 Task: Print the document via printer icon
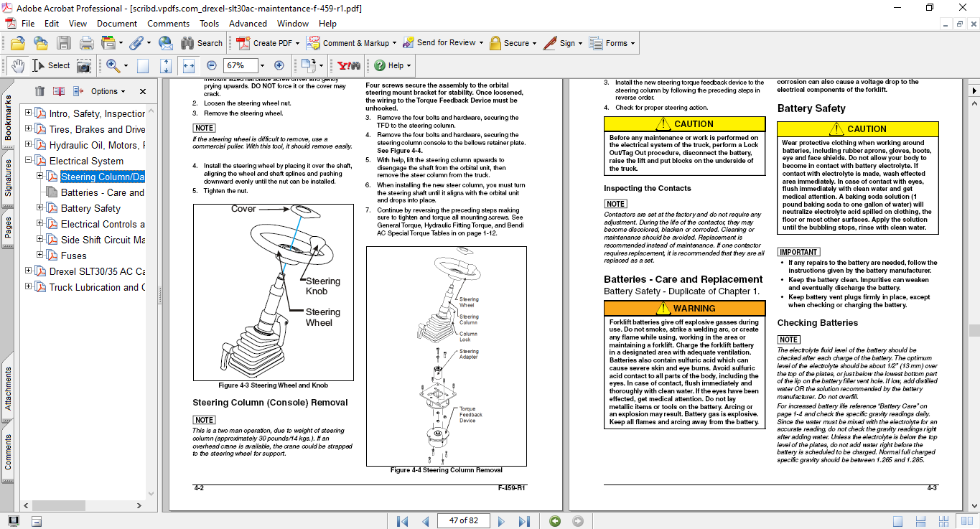click(85, 43)
